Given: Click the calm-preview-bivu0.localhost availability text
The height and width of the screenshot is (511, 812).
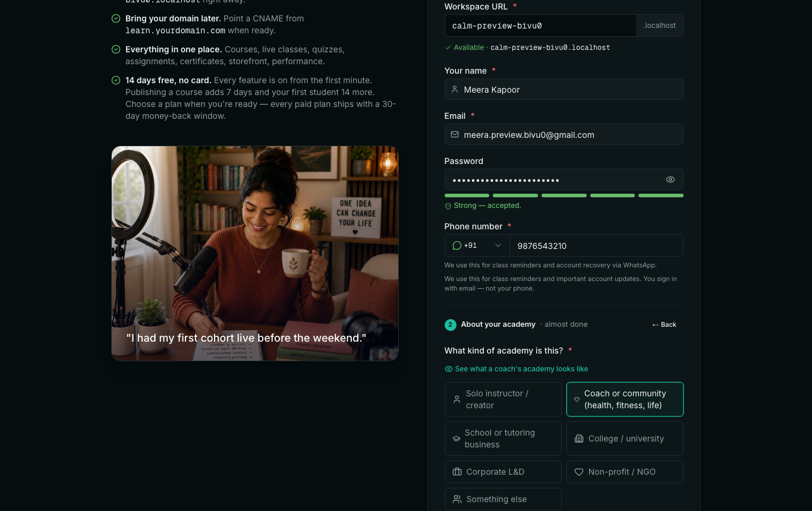Looking at the screenshot, I should (x=550, y=48).
